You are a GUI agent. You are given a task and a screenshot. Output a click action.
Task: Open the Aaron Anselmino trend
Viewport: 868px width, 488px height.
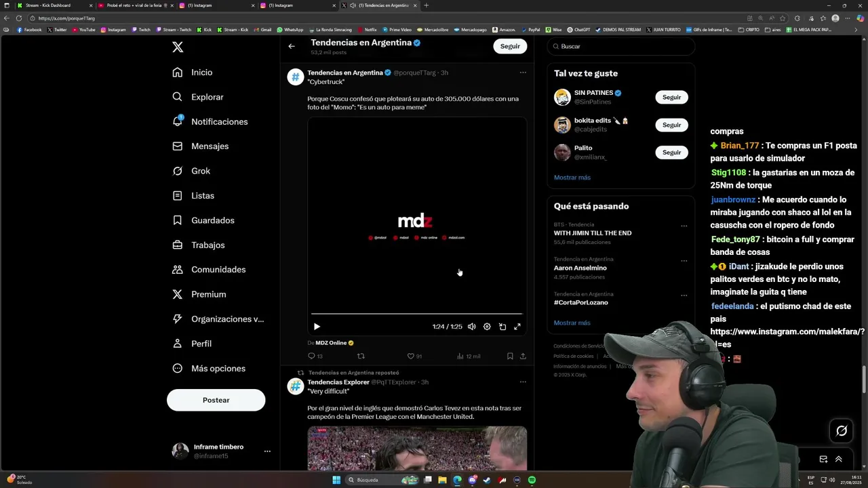(580, 268)
